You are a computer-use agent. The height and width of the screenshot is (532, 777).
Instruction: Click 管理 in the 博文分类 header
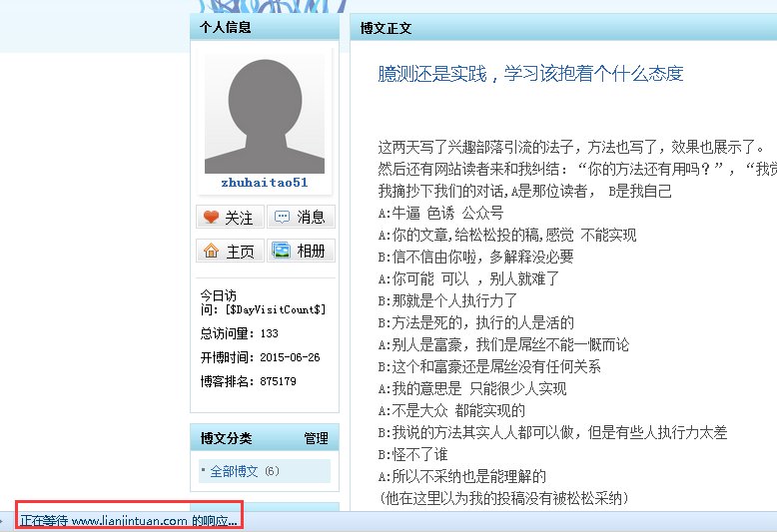coord(316,438)
